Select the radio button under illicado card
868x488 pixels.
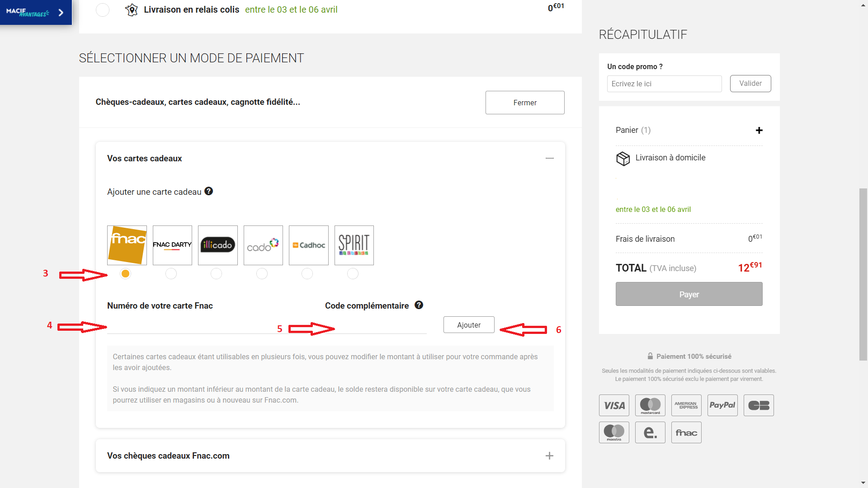point(217,273)
